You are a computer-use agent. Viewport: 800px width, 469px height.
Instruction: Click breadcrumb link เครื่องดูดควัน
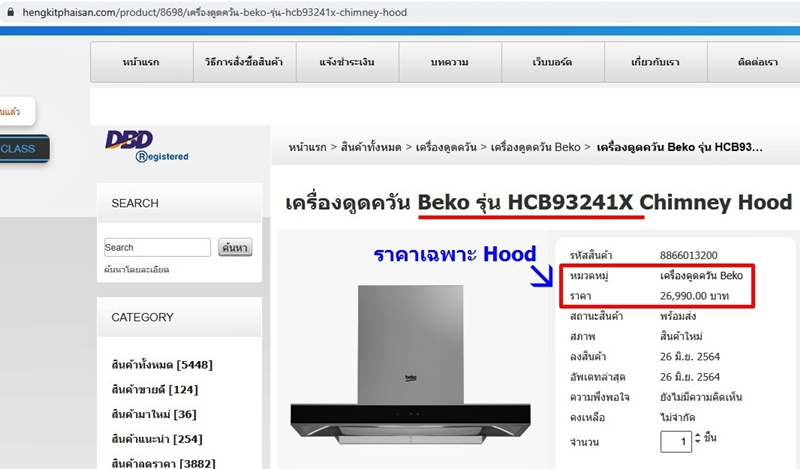click(446, 147)
